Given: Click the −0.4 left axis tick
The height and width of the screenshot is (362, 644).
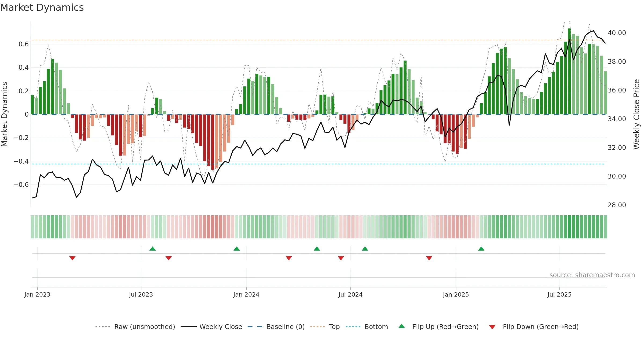Looking at the screenshot, I should 21,161.
